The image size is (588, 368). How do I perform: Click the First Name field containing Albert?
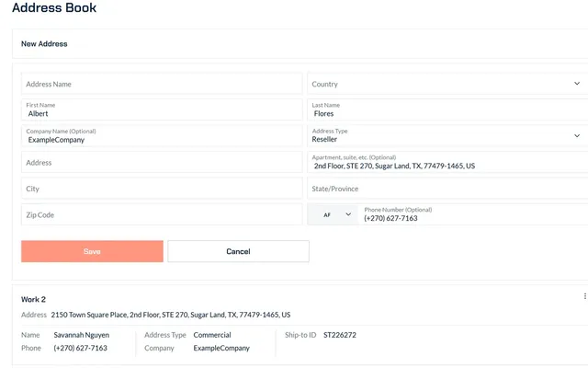pos(162,109)
